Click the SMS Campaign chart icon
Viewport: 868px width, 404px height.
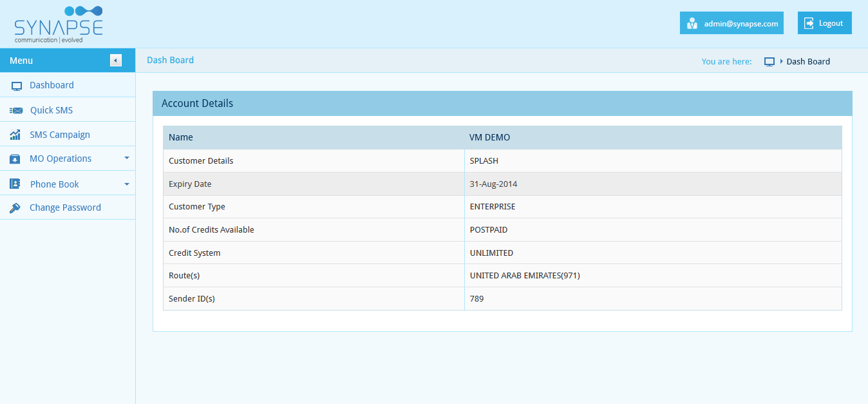pyautogui.click(x=15, y=135)
